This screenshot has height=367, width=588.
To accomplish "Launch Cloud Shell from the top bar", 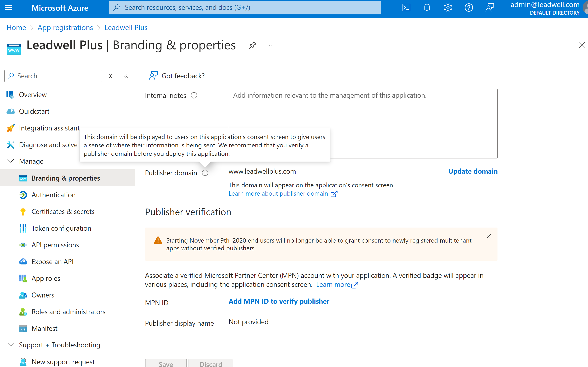I will (x=406, y=8).
